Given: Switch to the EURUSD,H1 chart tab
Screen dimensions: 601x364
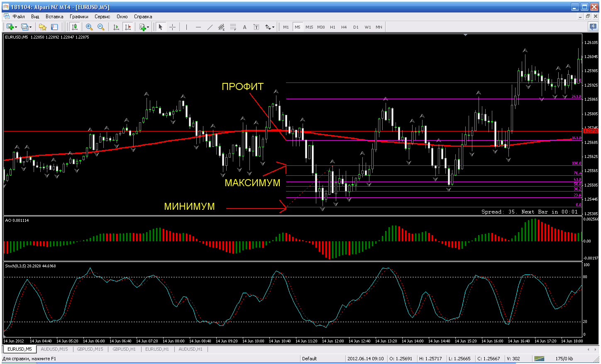Looking at the screenshot, I should click(x=157, y=349).
